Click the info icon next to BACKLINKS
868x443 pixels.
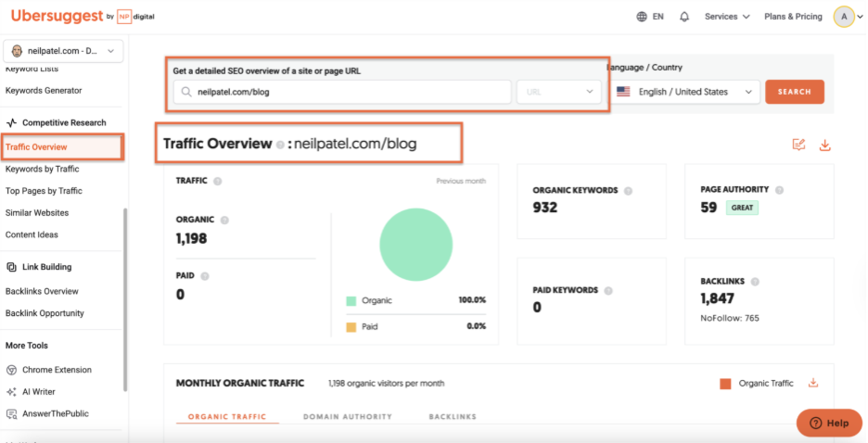(755, 282)
